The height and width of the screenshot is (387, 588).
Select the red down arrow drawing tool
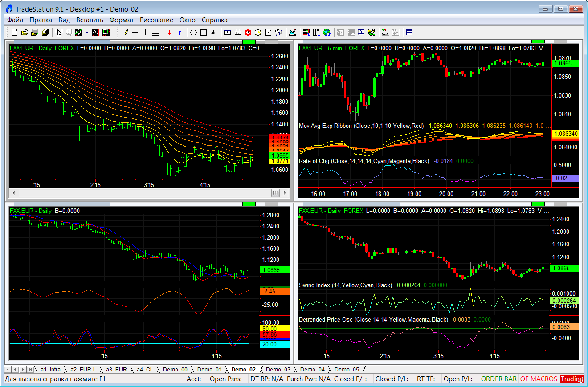click(169, 32)
